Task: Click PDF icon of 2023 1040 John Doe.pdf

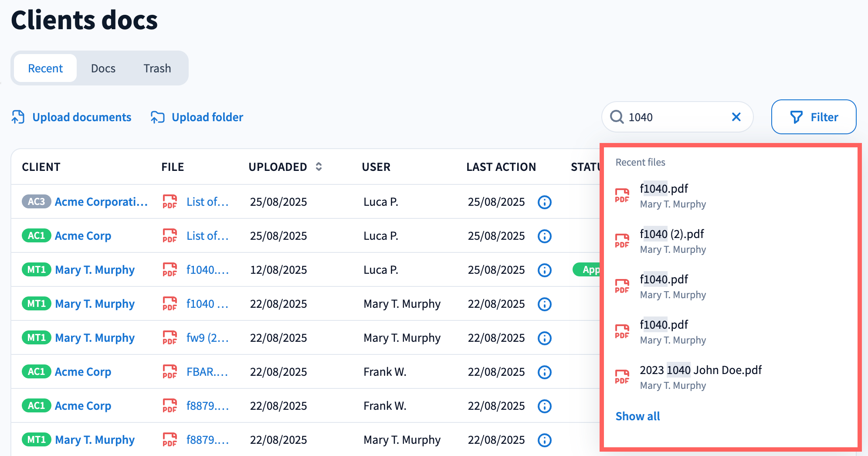Action: [x=622, y=377]
